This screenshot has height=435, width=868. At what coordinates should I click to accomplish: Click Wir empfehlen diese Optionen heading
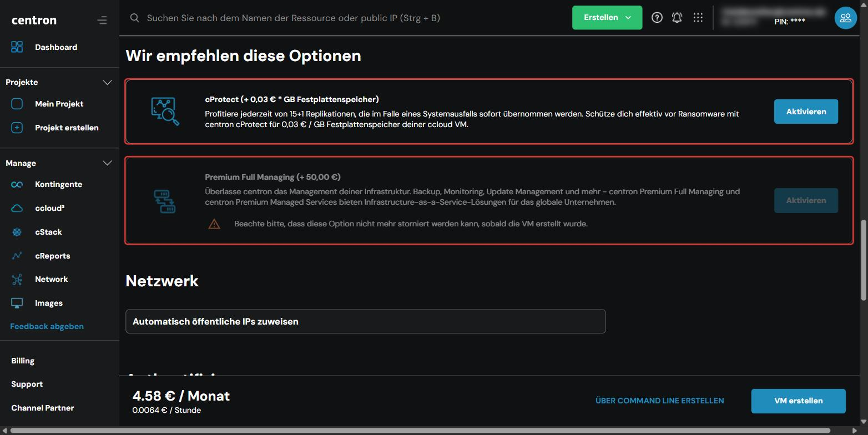click(x=243, y=56)
